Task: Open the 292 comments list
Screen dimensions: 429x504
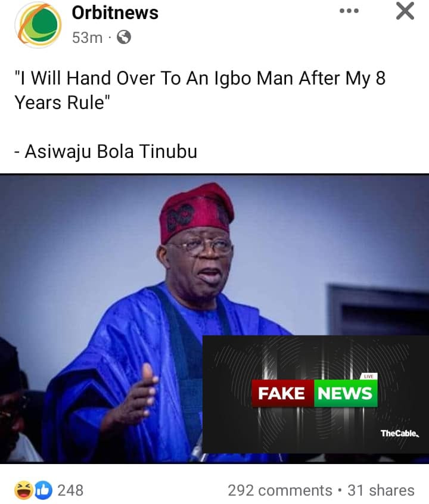Action: (280, 490)
